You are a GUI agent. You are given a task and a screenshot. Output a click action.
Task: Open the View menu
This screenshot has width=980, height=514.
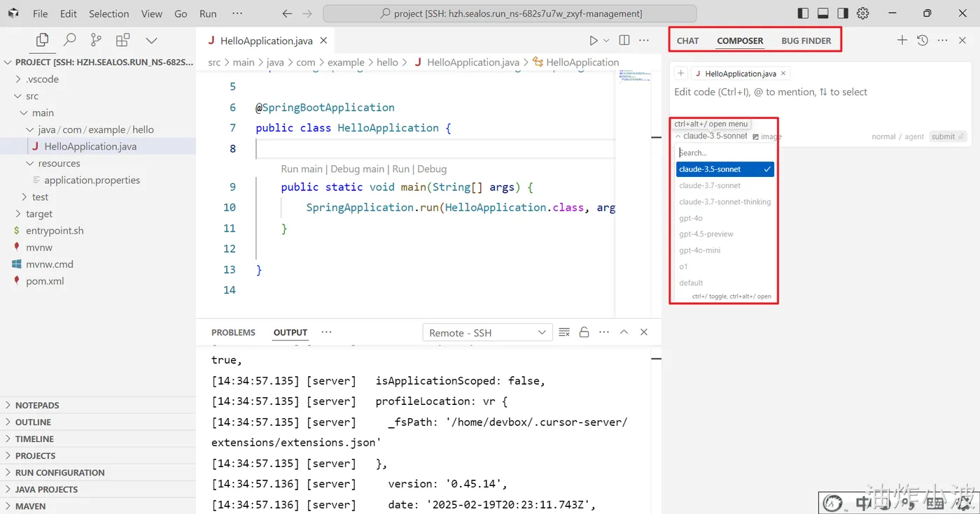click(x=152, y=13)
